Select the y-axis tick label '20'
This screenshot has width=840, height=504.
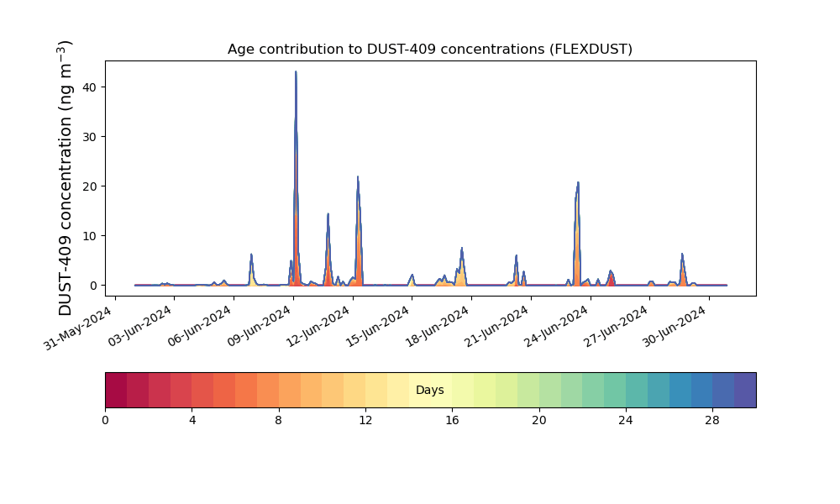[x=90, y=186]
